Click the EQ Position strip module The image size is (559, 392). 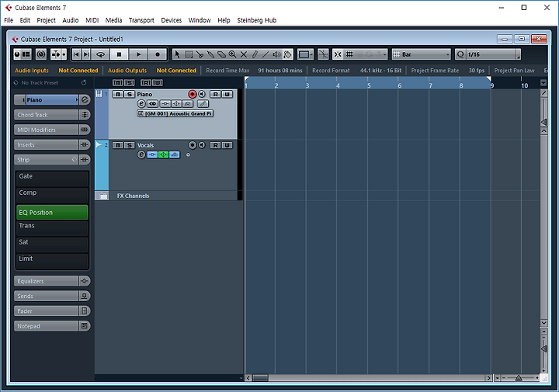pos(52,212)
